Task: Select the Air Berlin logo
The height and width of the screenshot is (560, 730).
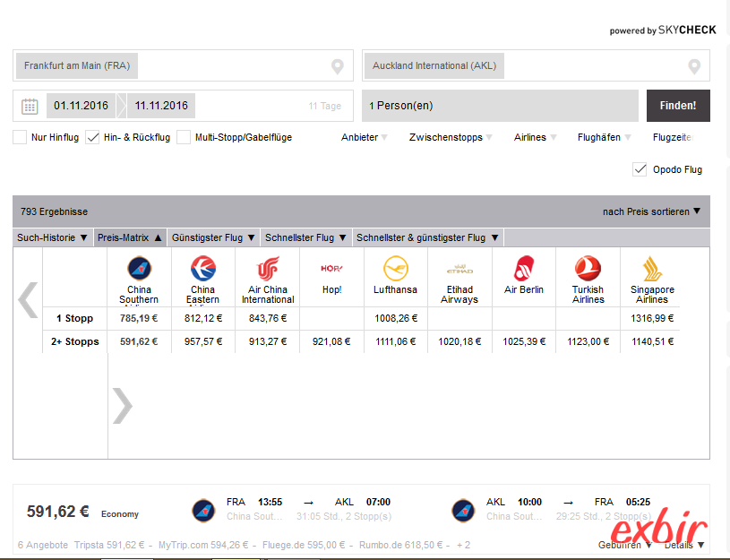Action: click(524, 268)
